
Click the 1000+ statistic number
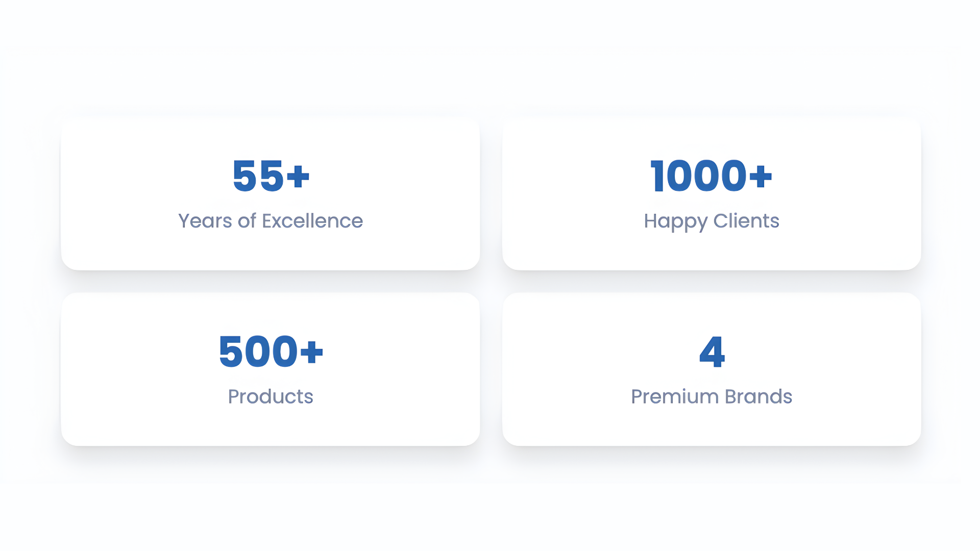pos(711,176)
